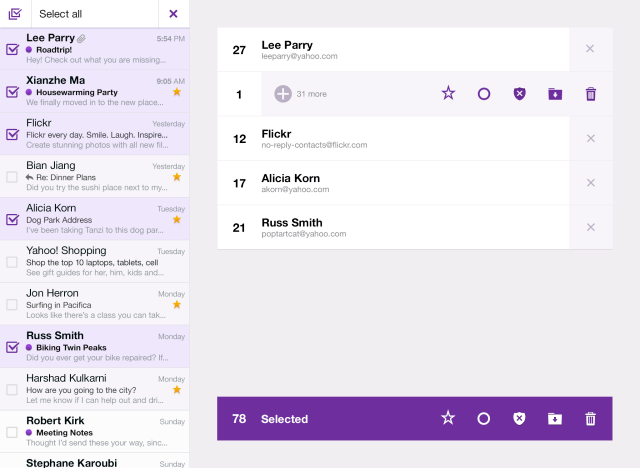The image size is (640, 468).
Task: Click leeparry@yahoo.com address
Action: 299,56
